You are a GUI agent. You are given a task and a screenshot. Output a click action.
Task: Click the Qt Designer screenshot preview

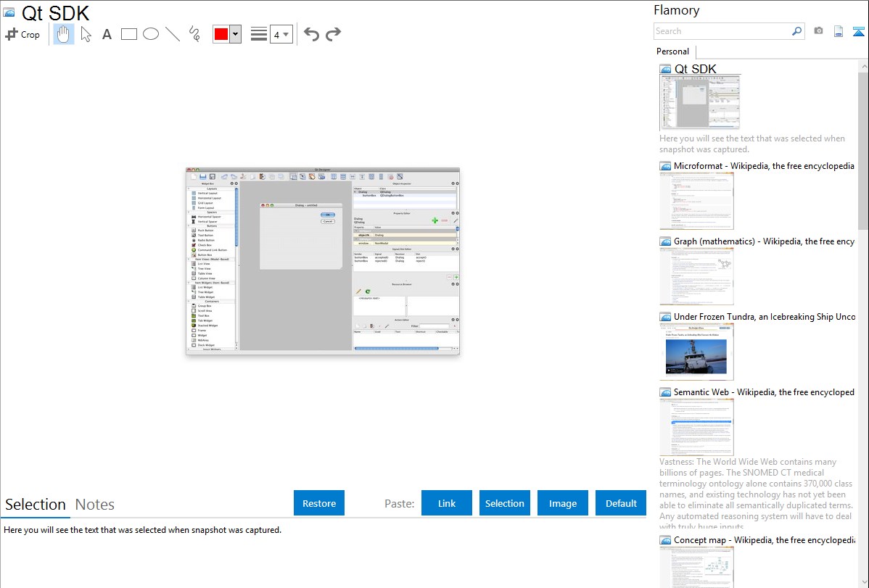323,261
